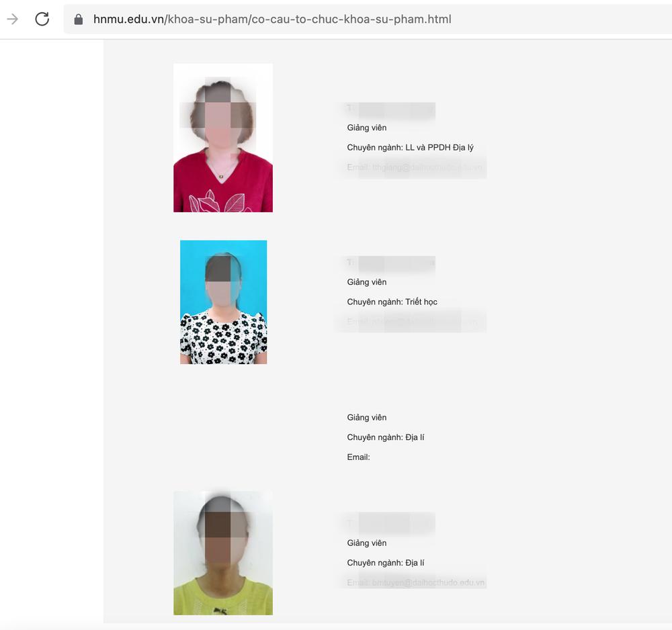Click 'Giảng viên' label of first lecturer

coord(367,128)
